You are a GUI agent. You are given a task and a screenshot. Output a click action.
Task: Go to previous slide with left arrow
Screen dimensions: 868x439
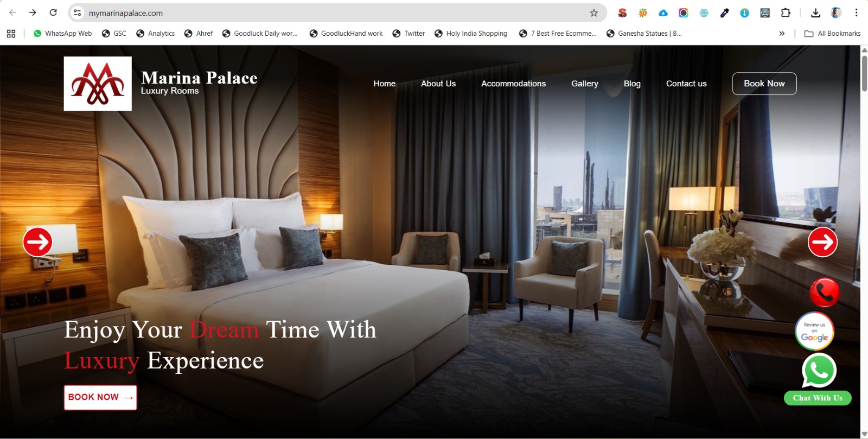(37, 242)
